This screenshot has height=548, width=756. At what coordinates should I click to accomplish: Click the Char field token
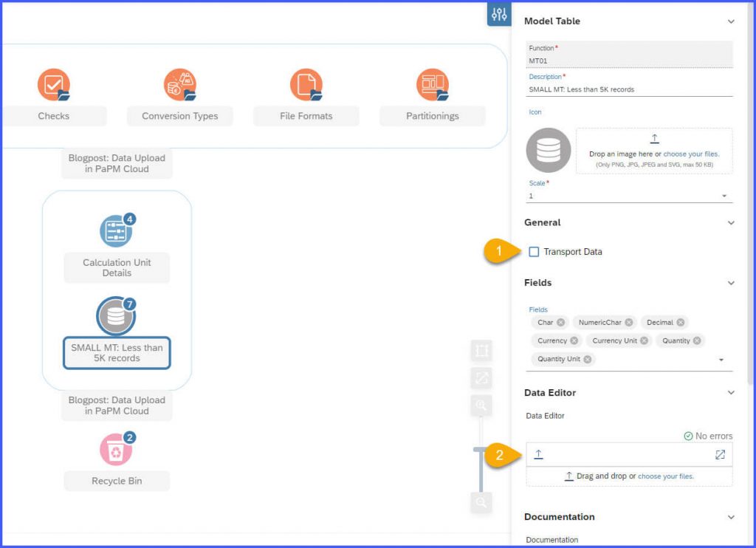click(x=550, y=322)
